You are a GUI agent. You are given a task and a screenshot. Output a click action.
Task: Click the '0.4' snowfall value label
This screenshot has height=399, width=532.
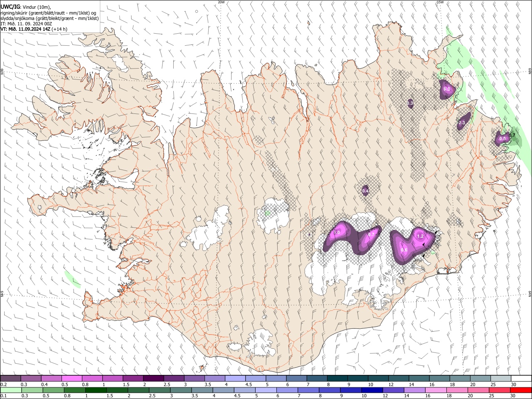(365, 191)
